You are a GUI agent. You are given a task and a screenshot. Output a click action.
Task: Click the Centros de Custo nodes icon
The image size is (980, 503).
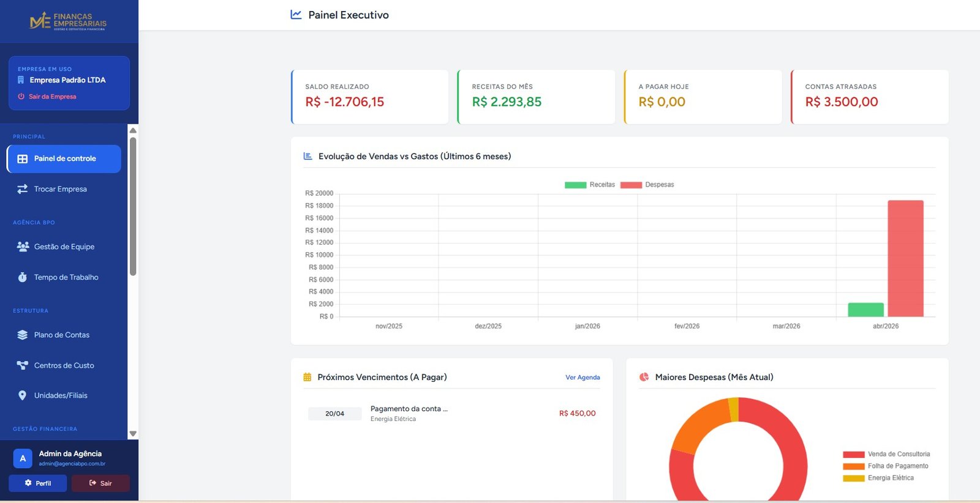23,365
